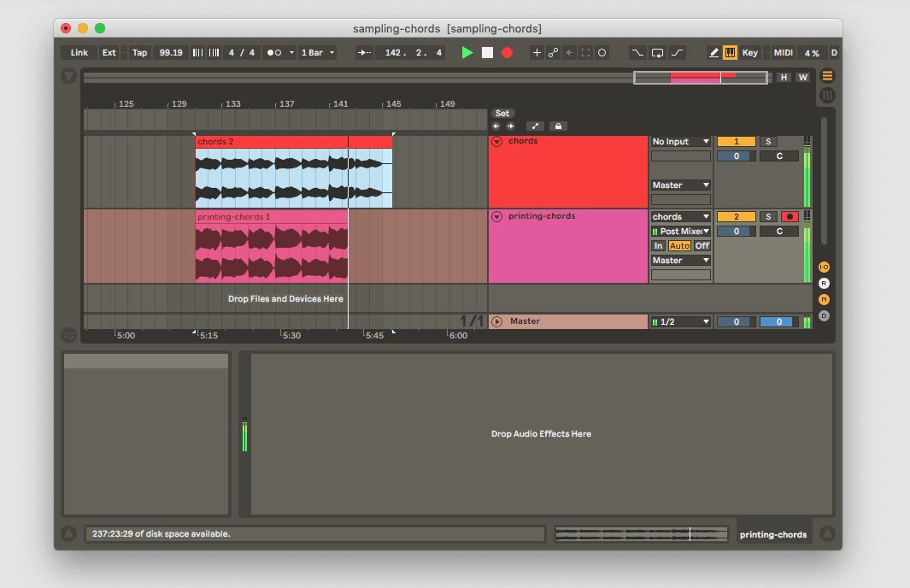Open the No Input routing dropdown on chords

pos(680,141)
